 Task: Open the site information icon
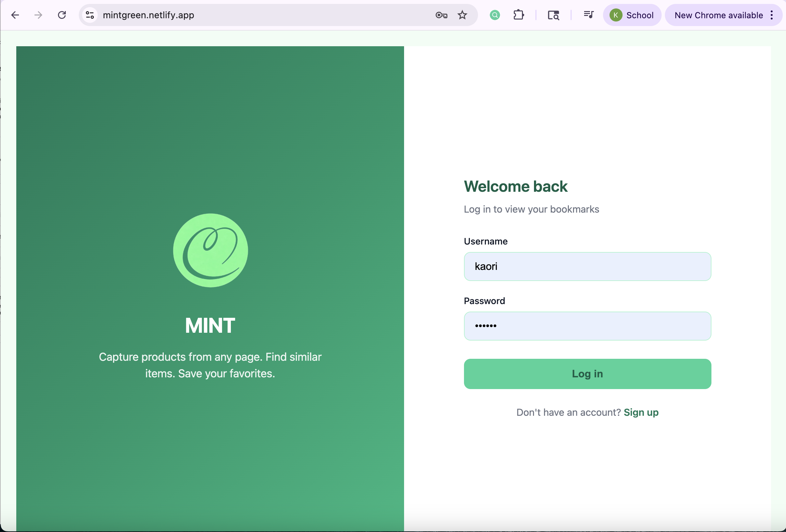90,15
